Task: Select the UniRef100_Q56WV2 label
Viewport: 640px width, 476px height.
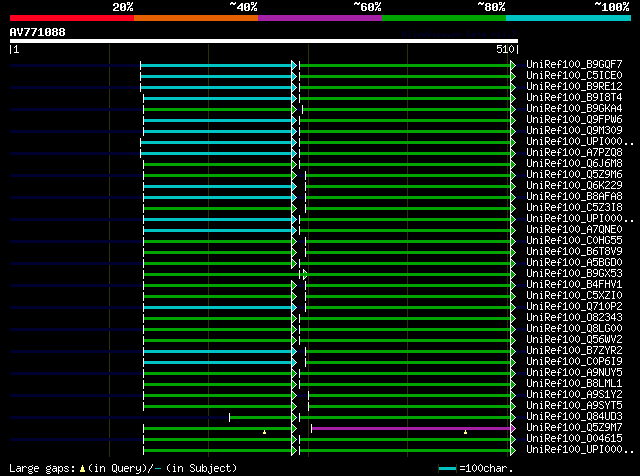Action: click(574, 340)
